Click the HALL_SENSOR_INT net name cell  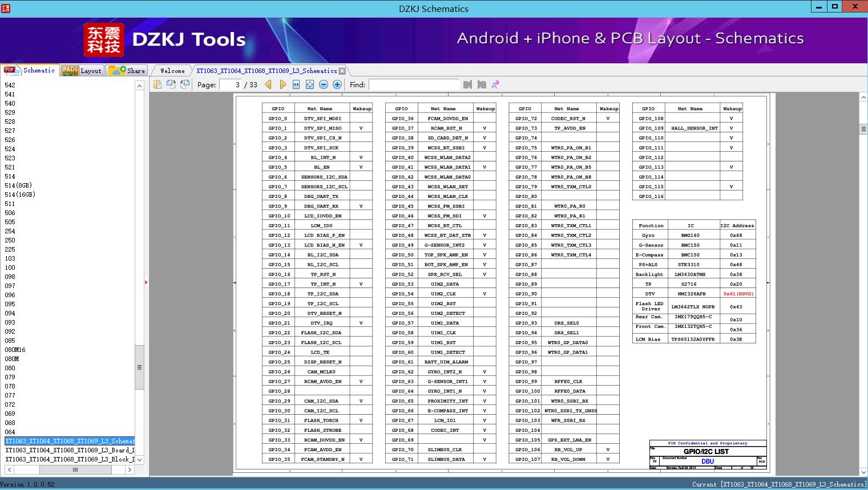pos(695,128)
